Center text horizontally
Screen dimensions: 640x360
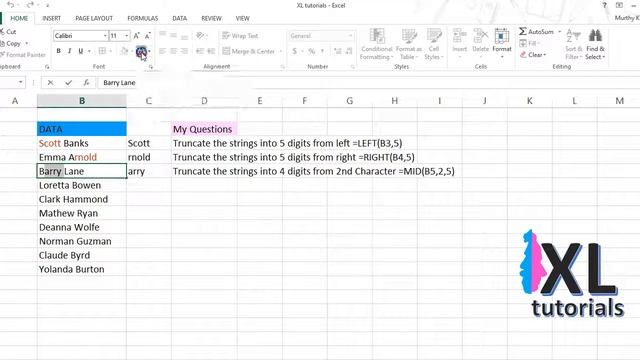tap(173, 51)
